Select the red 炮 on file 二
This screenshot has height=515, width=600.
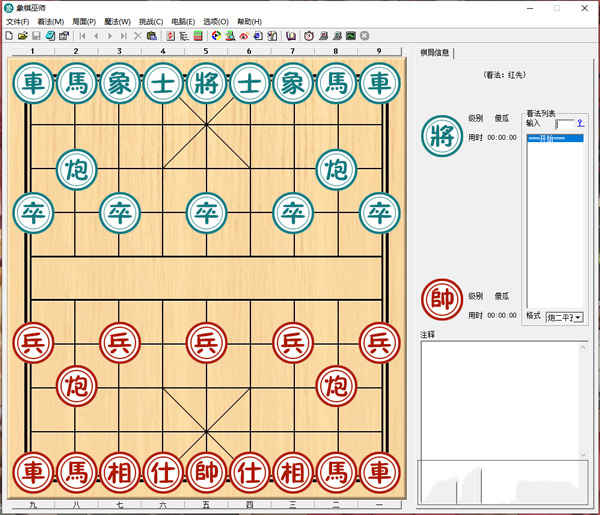336,386
